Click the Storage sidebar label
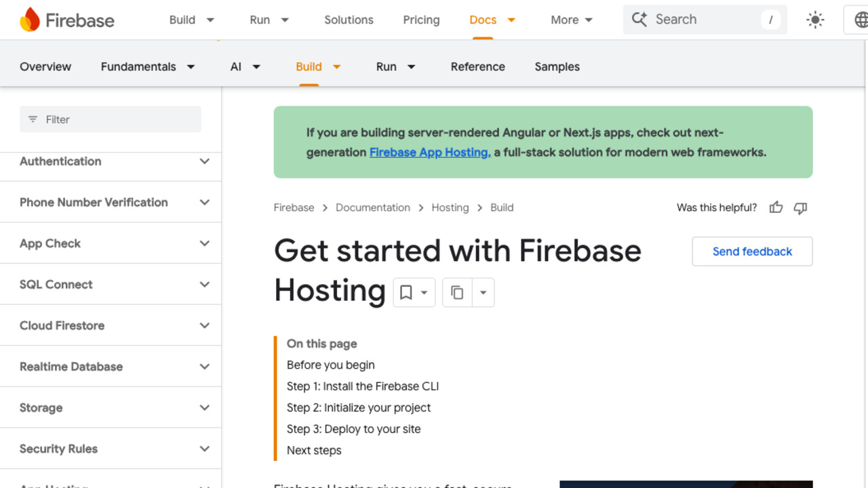Viewport: 868px width, 488px height. [x=41, y=407]
